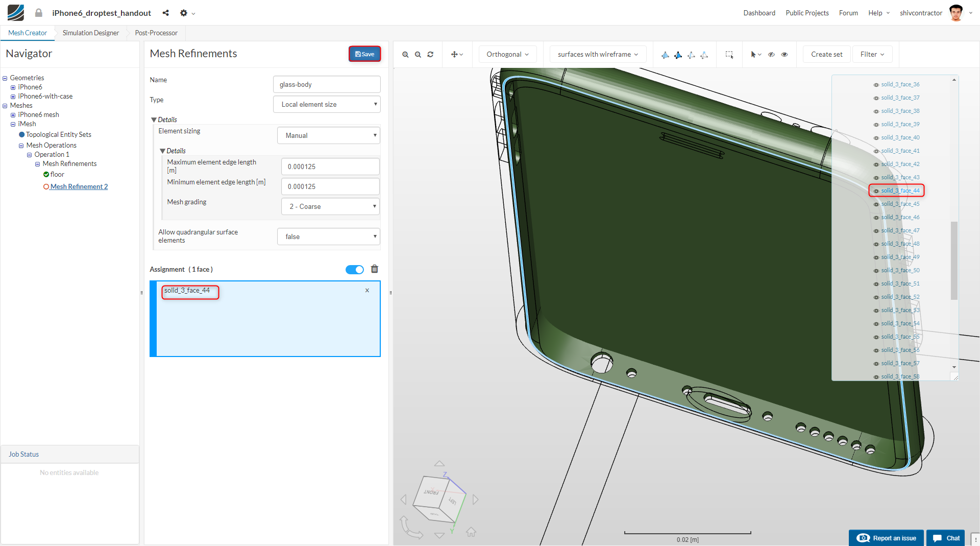The height and width of the screenshot is (546, 980).
Task: Save the mesh refinement
Action: (x=364, y=54)
